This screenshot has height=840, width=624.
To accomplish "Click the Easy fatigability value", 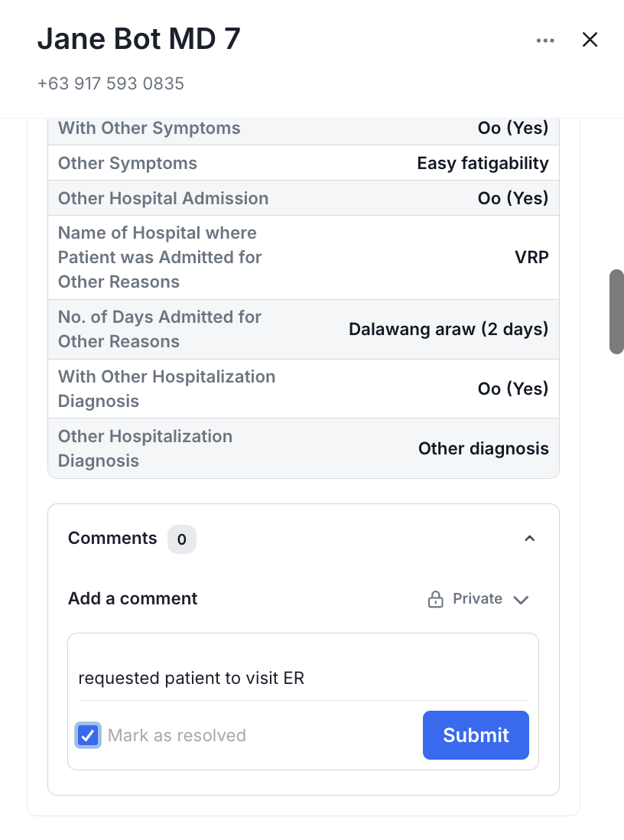I will coord(482,163).
